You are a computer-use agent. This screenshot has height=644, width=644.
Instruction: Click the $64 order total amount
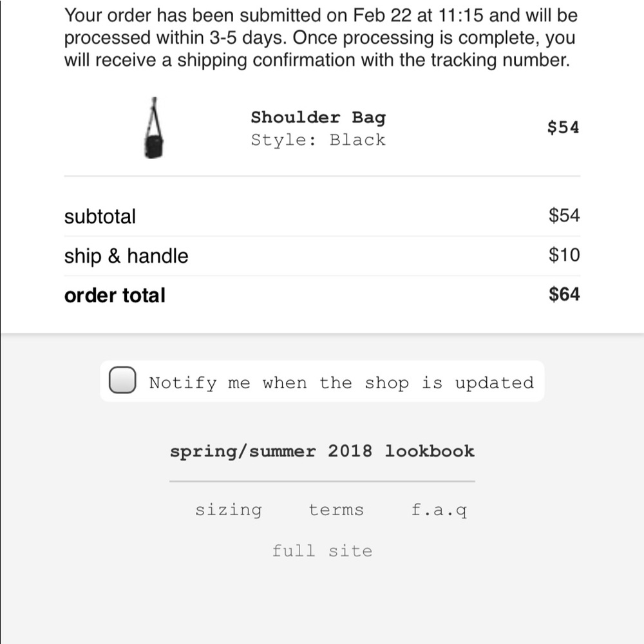(x=564, y=294)
